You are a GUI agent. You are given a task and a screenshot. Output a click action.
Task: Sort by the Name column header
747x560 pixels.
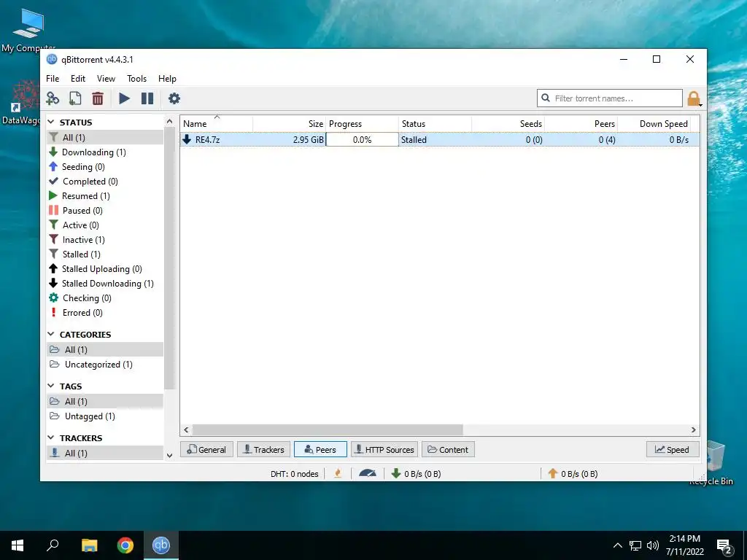(217, 124)
